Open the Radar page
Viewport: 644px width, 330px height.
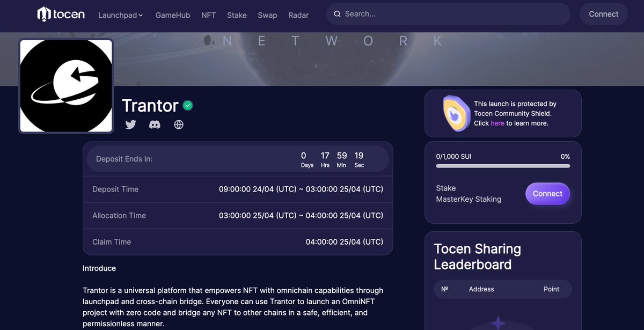point(298,15)
